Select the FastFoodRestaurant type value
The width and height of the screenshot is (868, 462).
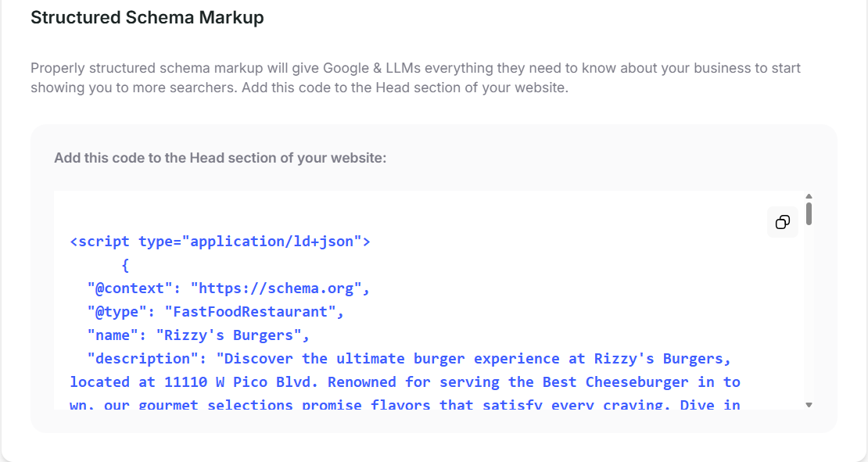click(x=250, y=312)
